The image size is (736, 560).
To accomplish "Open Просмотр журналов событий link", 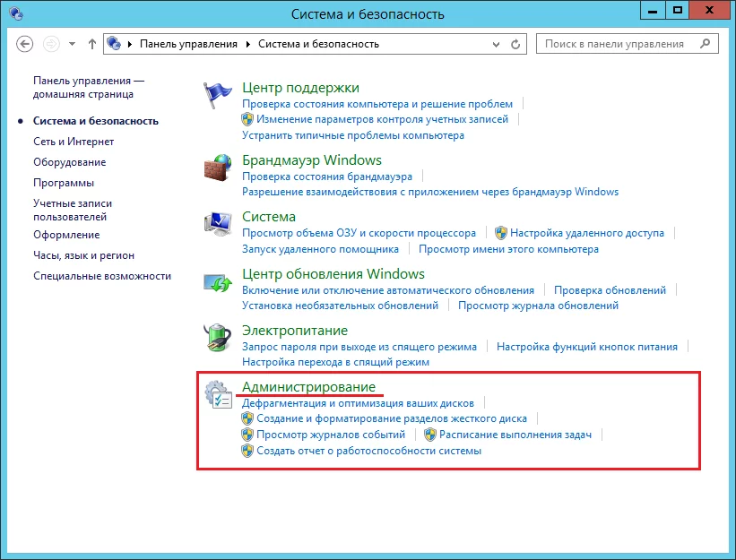I will (331, 435).
